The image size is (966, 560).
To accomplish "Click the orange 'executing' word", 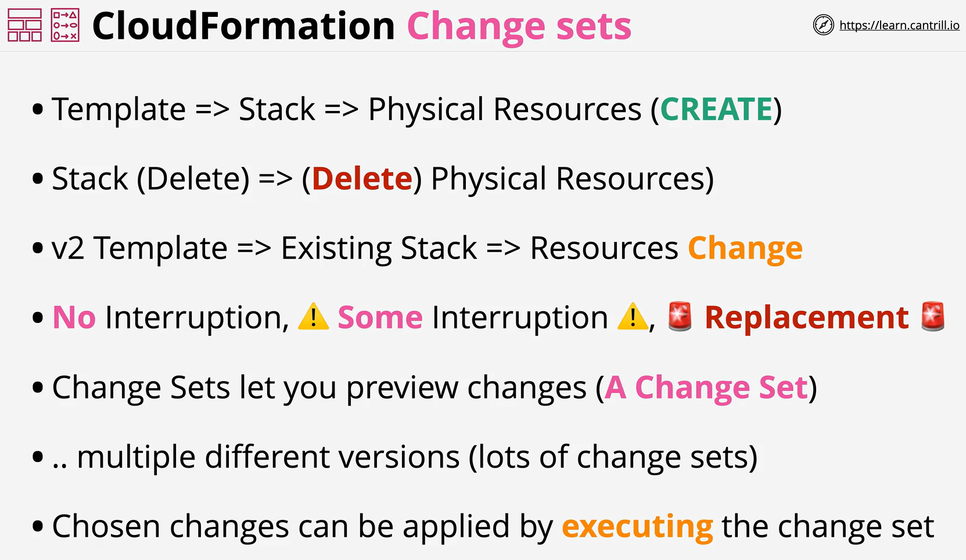I will pyautogui.click(x=637, y=527).
